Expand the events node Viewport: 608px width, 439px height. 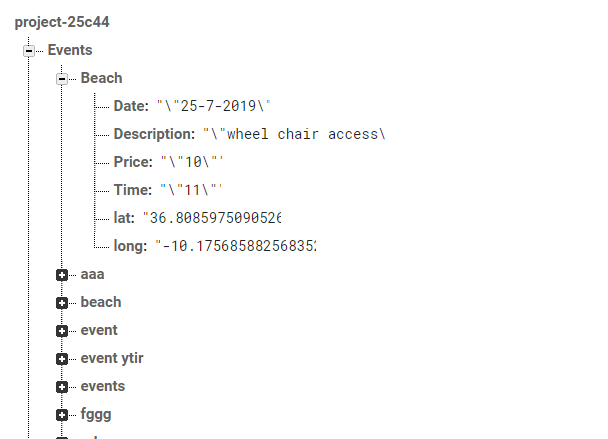(x=62, y=387)
